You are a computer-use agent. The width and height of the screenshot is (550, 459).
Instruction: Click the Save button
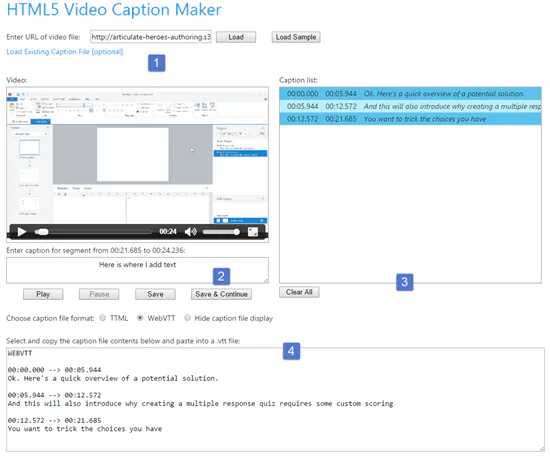point(155,294)
